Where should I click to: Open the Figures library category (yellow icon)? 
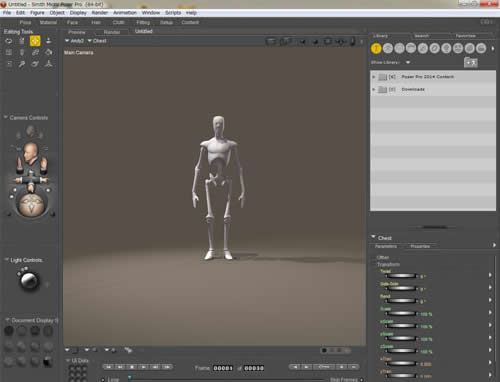coord(376,48)
